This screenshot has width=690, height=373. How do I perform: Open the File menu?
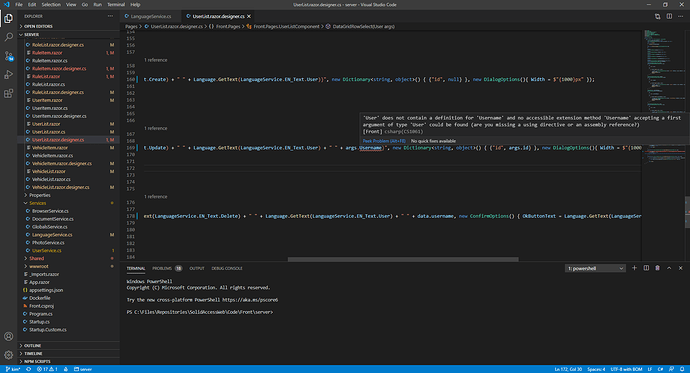(18, 4)
